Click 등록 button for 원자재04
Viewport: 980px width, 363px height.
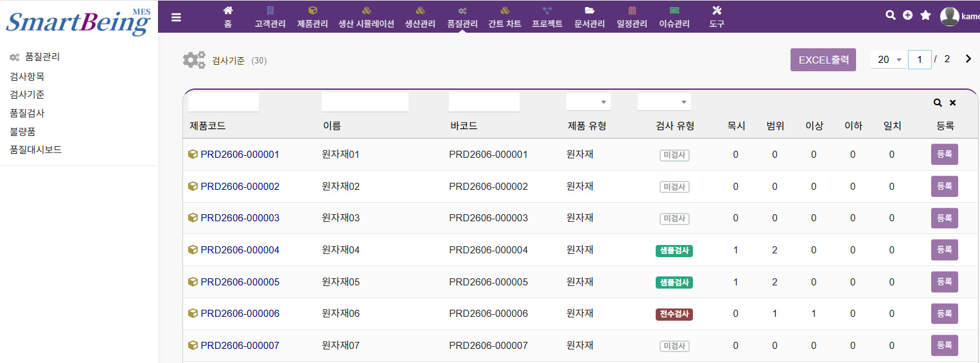[945, 250]
